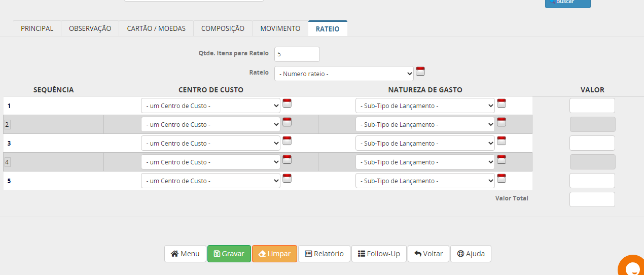The image size is (644, 275).
Task: Click the Qtde. Itens para Rateio field
Action: coord(297,54)
